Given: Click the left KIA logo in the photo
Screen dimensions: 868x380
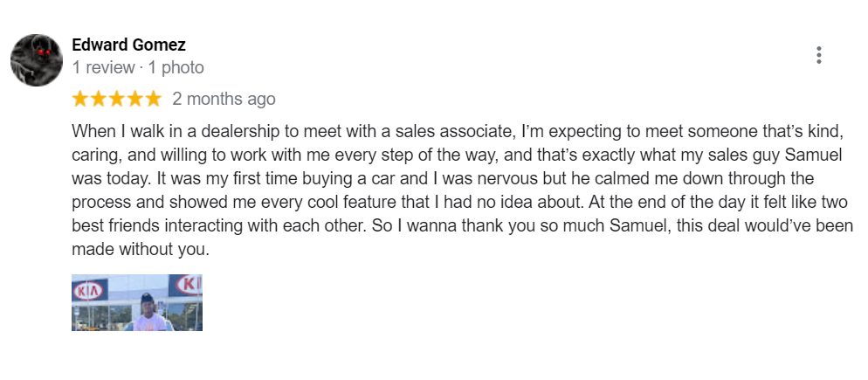Looking at the screenshot, I should click(x=88, y=290).
